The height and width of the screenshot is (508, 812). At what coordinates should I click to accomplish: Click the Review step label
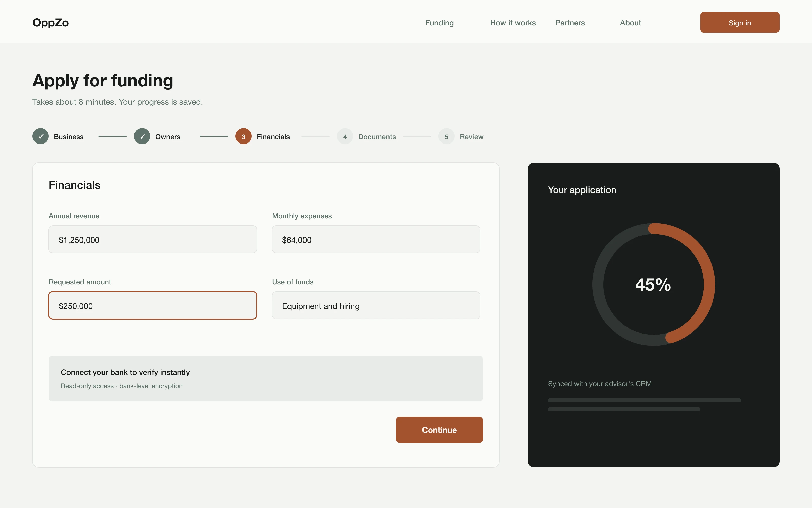pos(471,137)
